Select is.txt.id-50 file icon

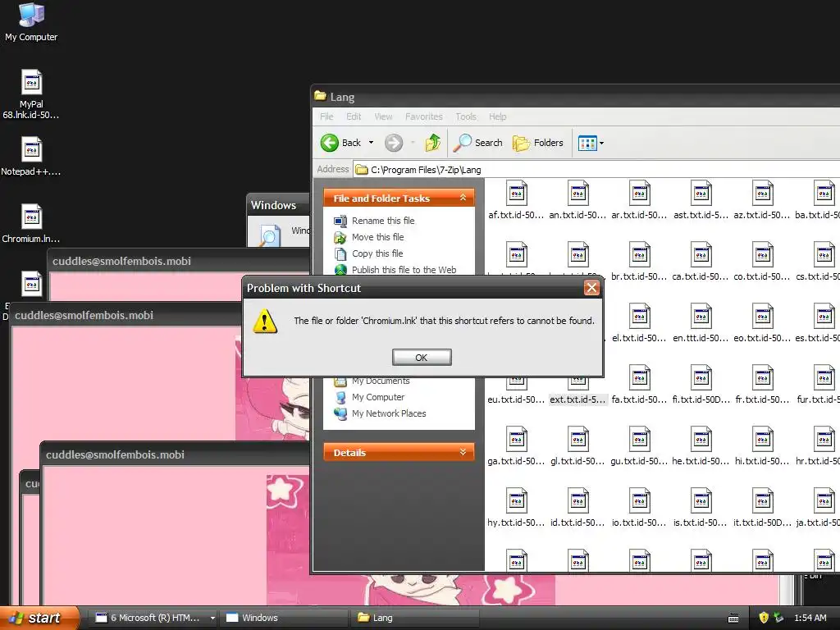(701, 502)
